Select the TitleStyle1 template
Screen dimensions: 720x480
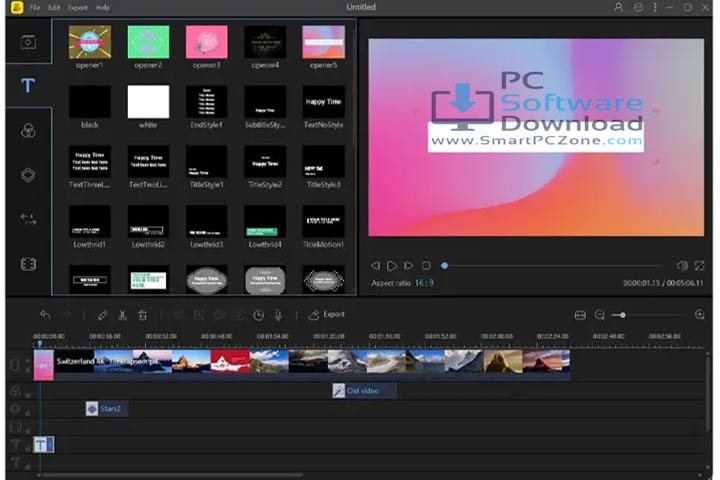pyautogui.click(x=206, y=162)
